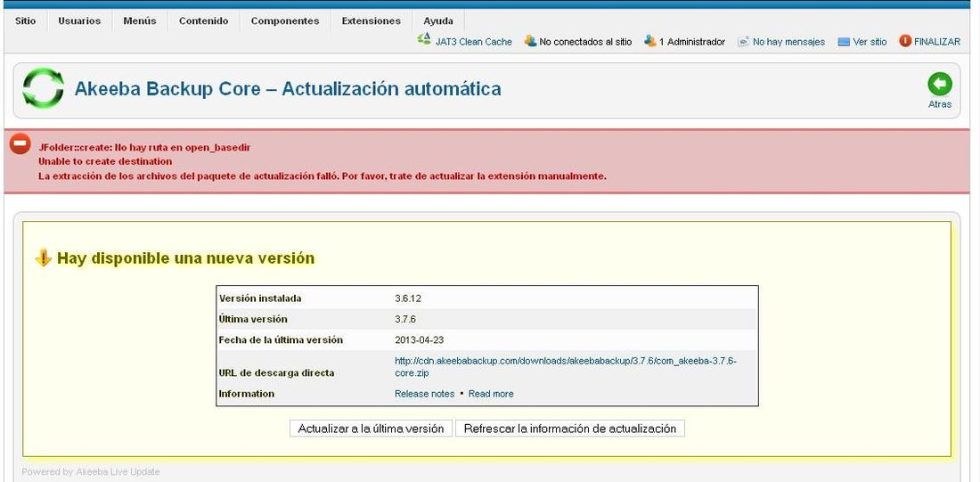Click the FINALIZAR logout link

937,42
